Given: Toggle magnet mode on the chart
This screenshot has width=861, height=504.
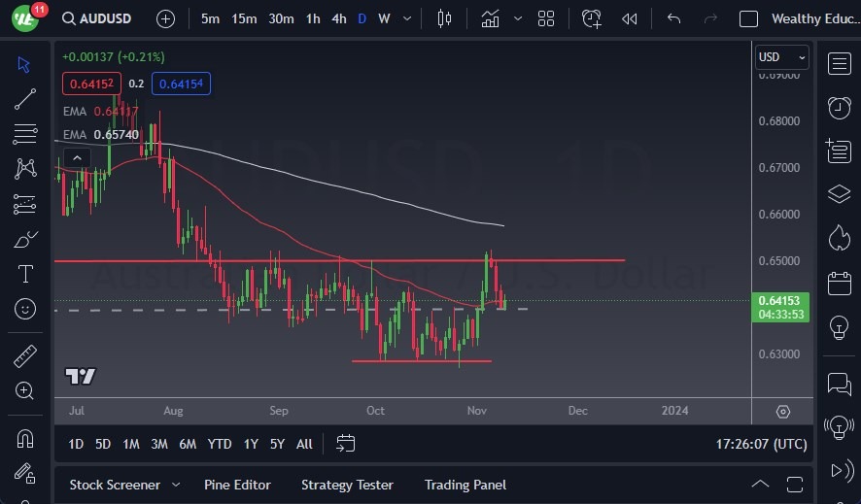Looking at the screenshot, I should tap(25, 438).
